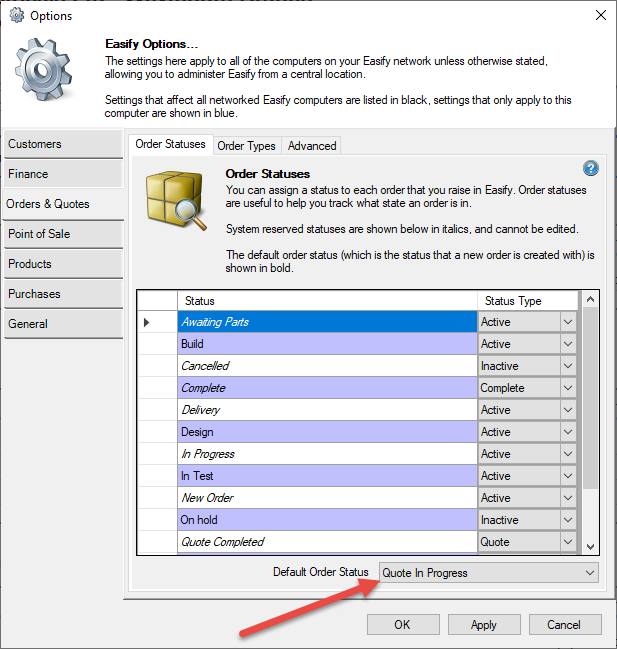Open Status Type dropdown for Quote Completed

tap(568, 542)
